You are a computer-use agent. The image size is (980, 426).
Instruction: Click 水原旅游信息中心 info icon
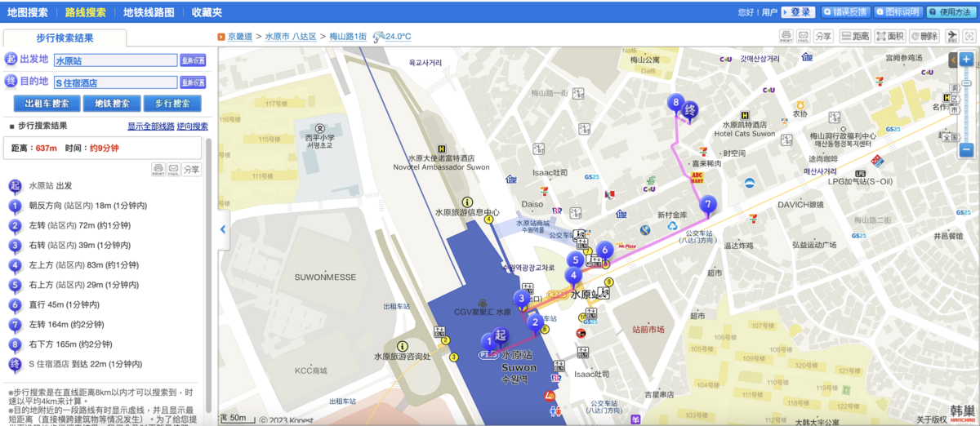tap(467, 202)
